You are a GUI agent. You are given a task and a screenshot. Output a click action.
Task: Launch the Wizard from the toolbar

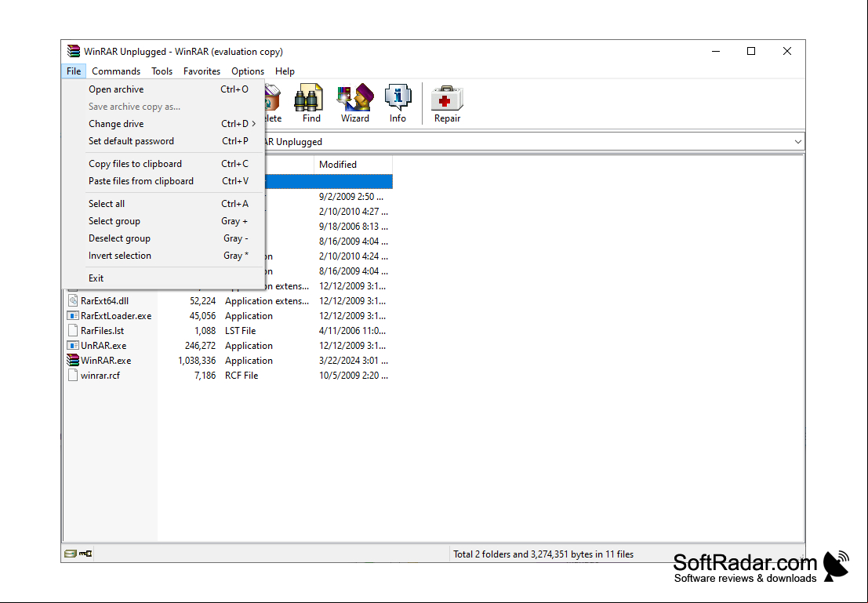pyautogui.click(x=355, y=103)
